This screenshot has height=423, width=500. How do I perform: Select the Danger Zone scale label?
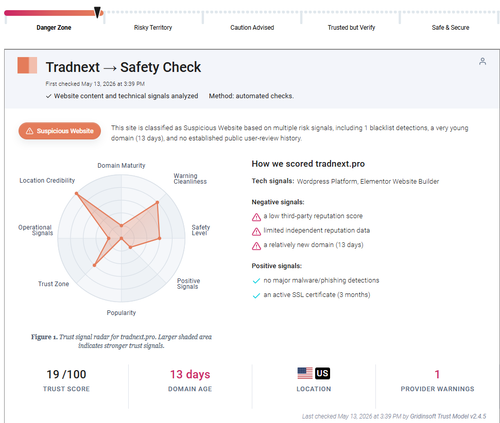[54, 28]
